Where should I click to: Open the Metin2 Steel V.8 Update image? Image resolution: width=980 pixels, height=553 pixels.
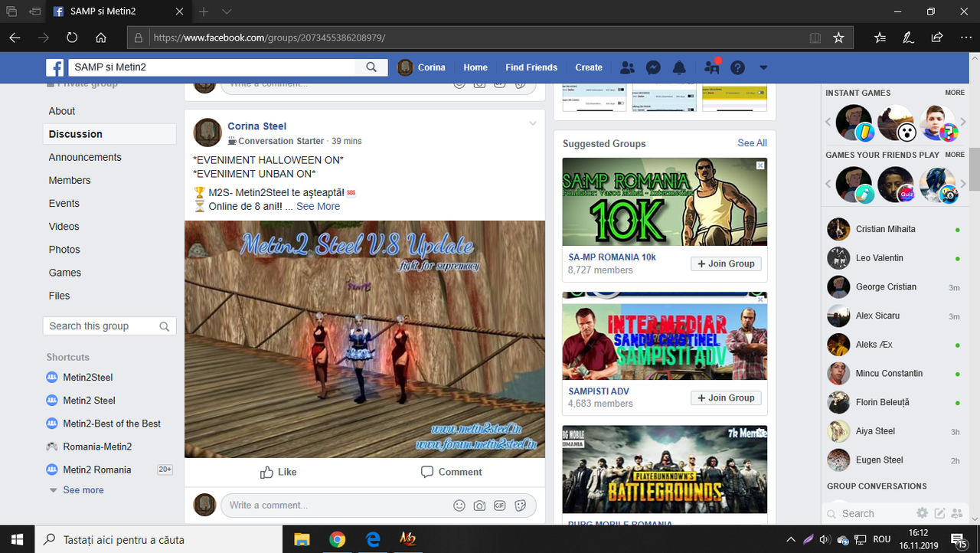[x=364, y=339]
